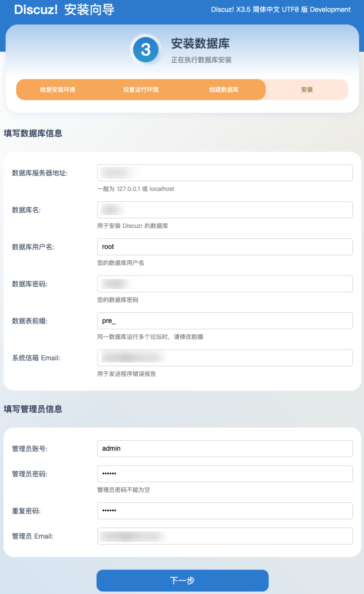Select the 检查安装环境 step tab
364x594 pixels.
pos(58,90)
